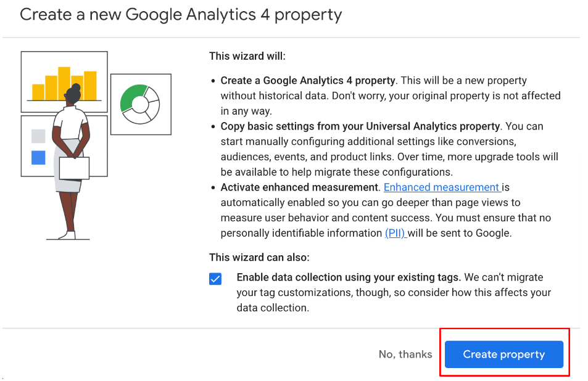Click the blue square in the illustration
Screen dimensions: 588x381
click(38, 157)
